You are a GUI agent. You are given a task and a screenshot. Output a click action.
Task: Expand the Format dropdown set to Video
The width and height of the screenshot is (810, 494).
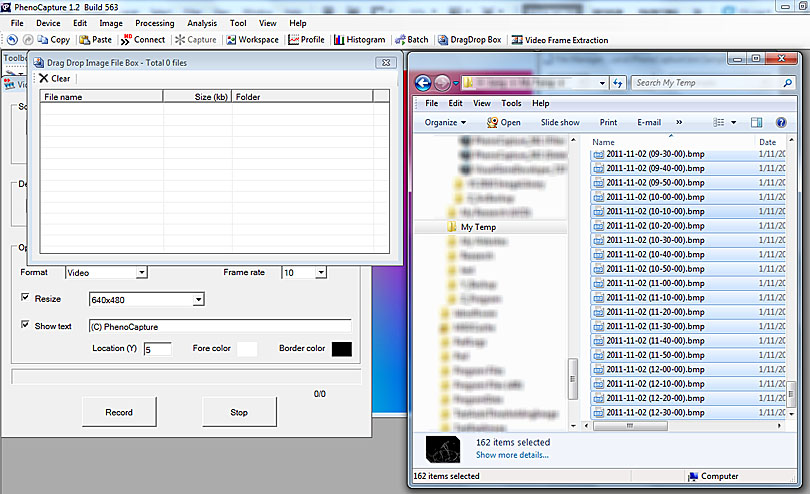(141, 272)
